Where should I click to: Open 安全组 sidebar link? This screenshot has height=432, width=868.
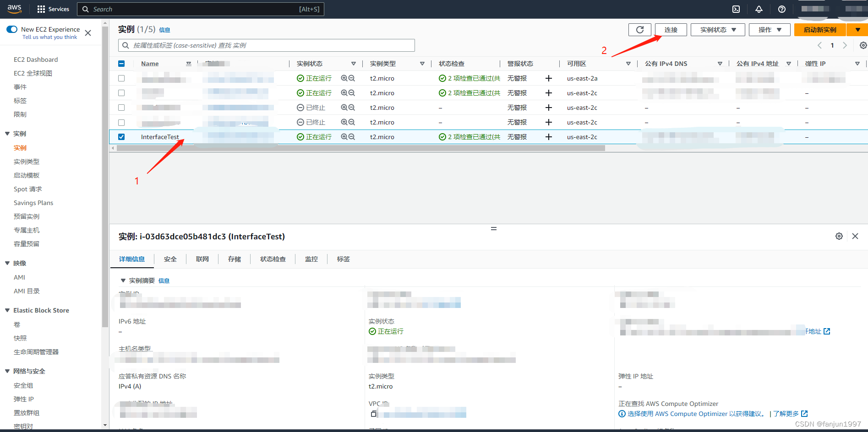(23, 385)
